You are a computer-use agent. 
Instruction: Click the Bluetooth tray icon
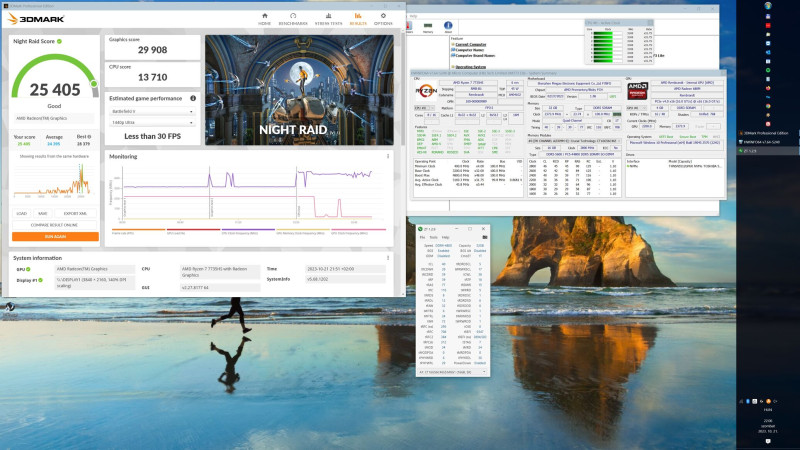coord(748,402)
